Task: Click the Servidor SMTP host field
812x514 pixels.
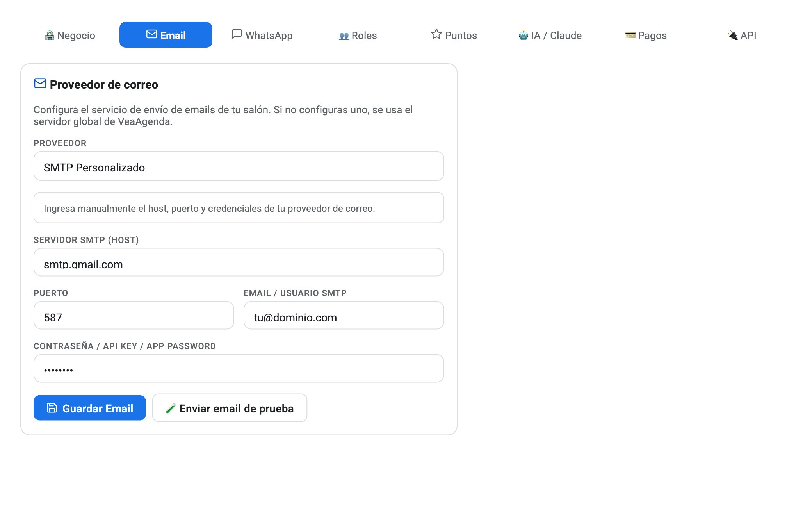Action: coord(239,262)
